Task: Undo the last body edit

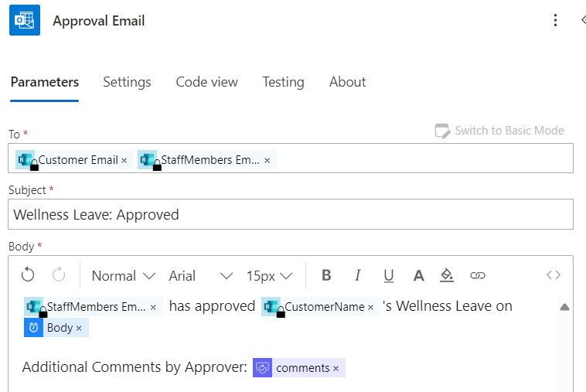Action: tap(28, 275)
